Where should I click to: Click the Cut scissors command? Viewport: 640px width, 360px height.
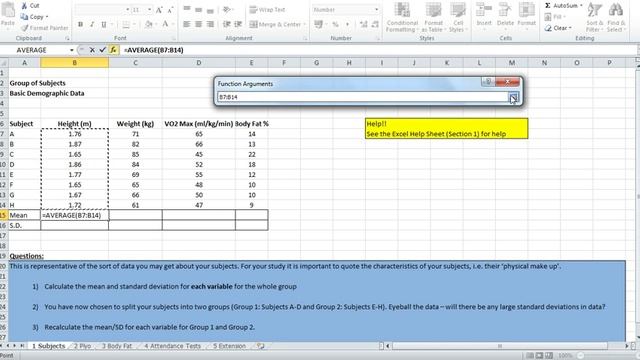pyautogui.click(x=30, y=6)
